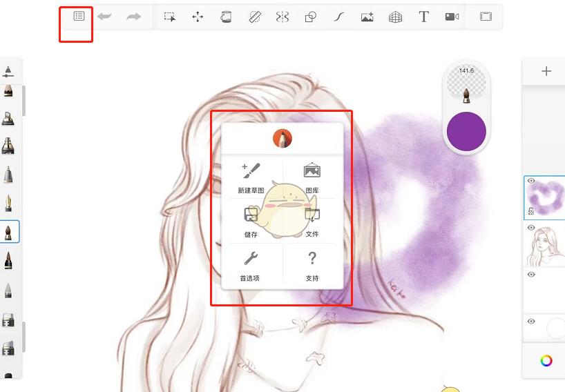Select the Flood Fill bucket tool
The image size is (565, 392).
[x=226, y=17]
